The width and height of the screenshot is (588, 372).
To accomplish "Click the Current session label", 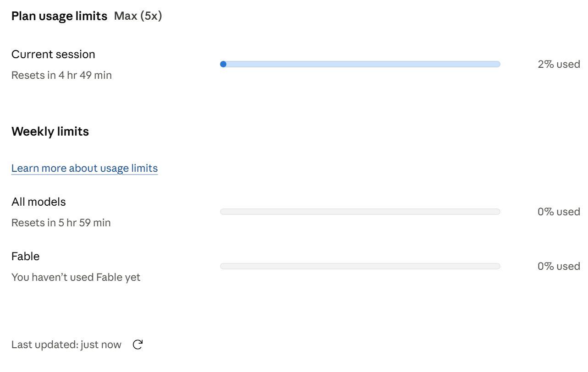I will 53,54.
